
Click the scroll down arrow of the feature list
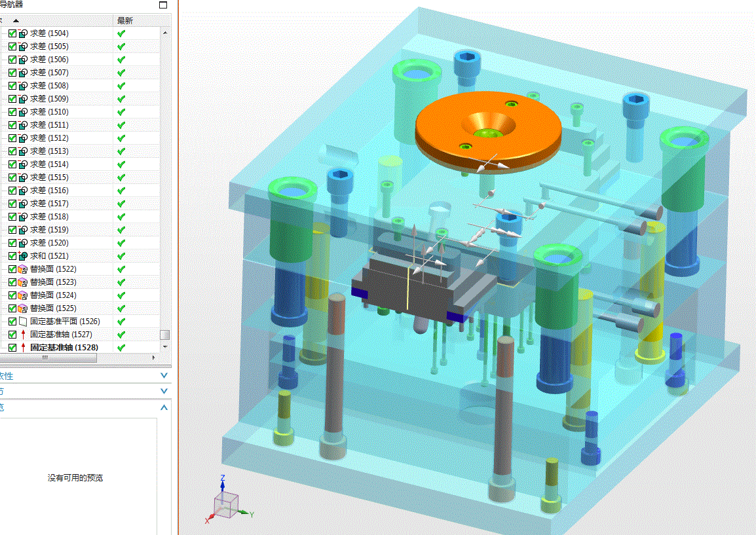coord(165,346)
